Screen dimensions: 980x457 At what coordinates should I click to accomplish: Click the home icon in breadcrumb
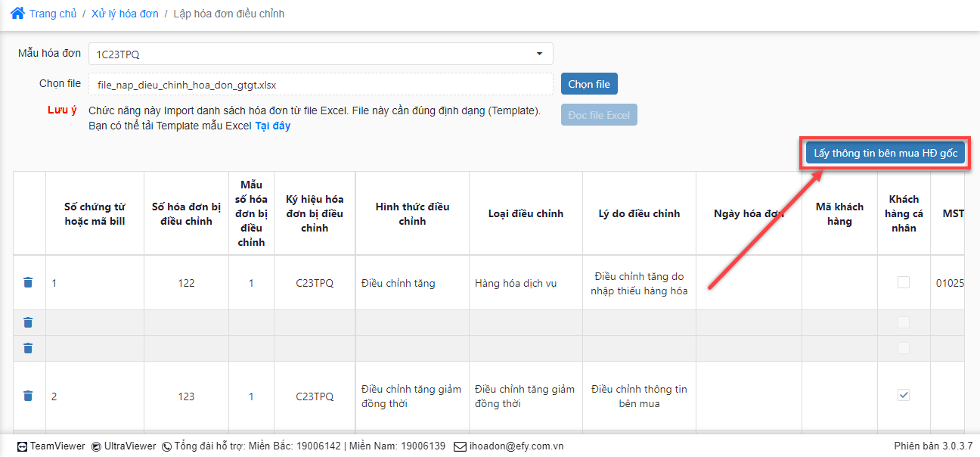coord(17,14)
